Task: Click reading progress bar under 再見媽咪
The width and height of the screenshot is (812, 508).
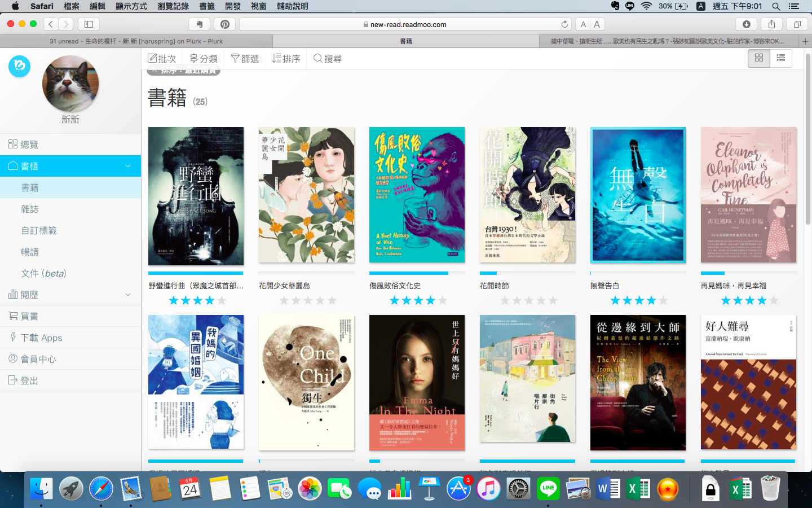Action: [x=748, y=273]
